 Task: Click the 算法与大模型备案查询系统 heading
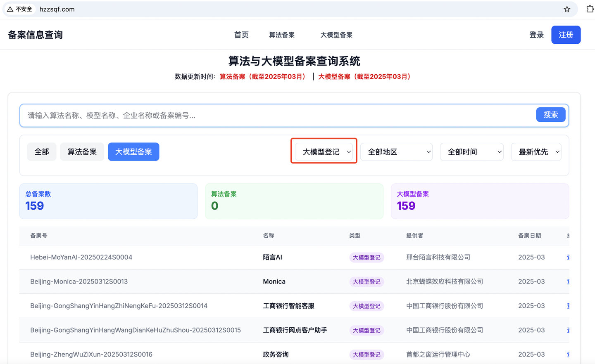pos(294,61)
